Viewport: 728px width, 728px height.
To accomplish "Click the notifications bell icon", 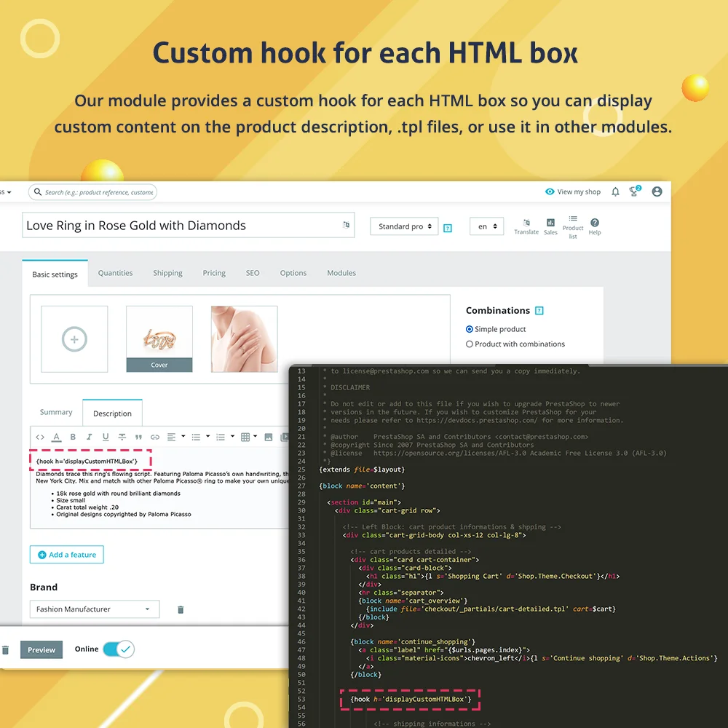I will [615, 191].
